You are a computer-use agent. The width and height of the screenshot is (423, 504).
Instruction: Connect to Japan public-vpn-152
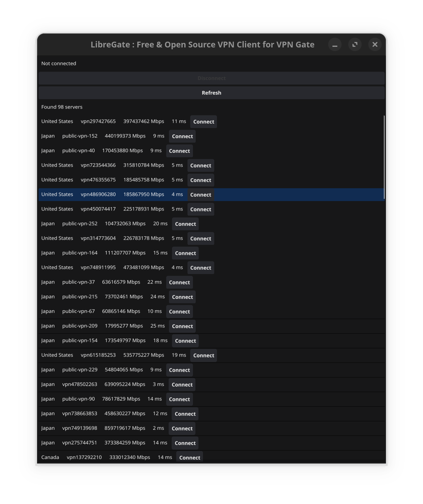pyautogui.click(x=182, y=136)
